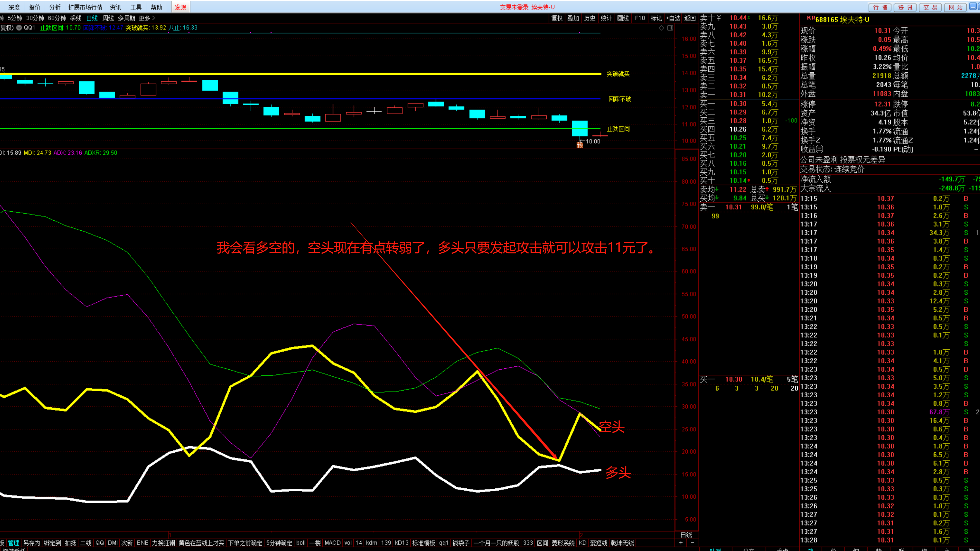Click the 交易 button at top right
980x551 pixels.
click(x=930, y=7)
